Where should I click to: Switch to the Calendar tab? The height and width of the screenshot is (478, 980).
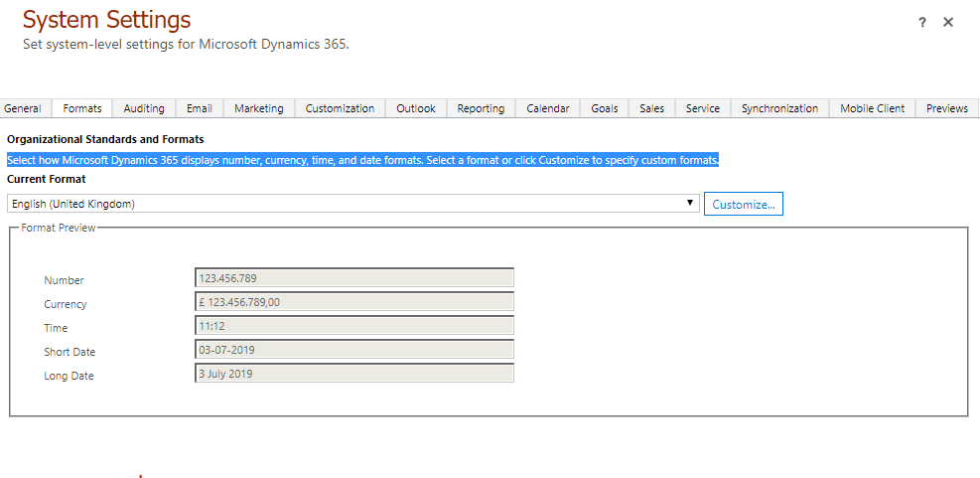[547, 108]
